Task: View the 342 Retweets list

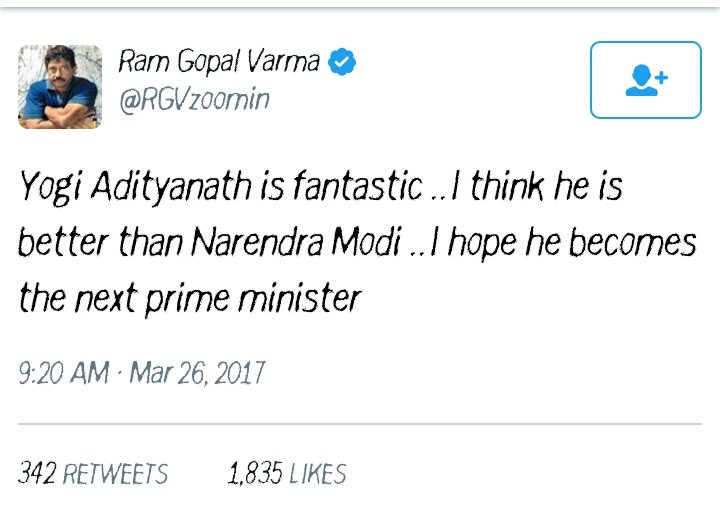Action: pyautogui.click(x=94, y=473)
